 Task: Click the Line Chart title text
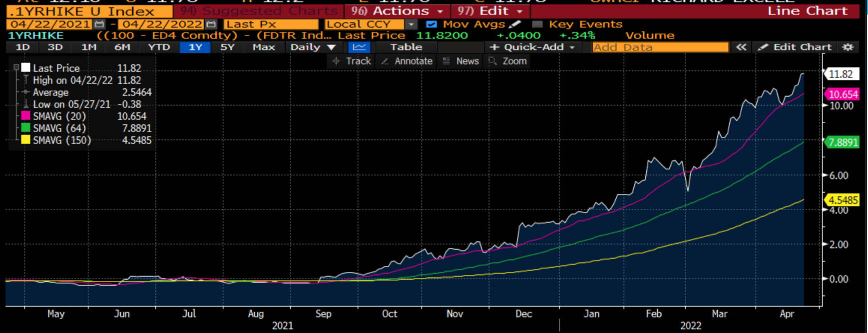click(x=807, y=11)
